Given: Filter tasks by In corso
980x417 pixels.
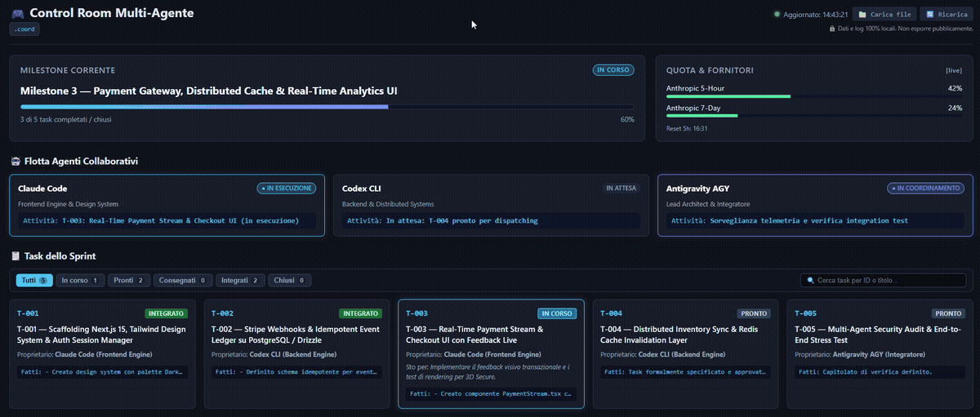Looking at the screenshot, I should point(80,281).
